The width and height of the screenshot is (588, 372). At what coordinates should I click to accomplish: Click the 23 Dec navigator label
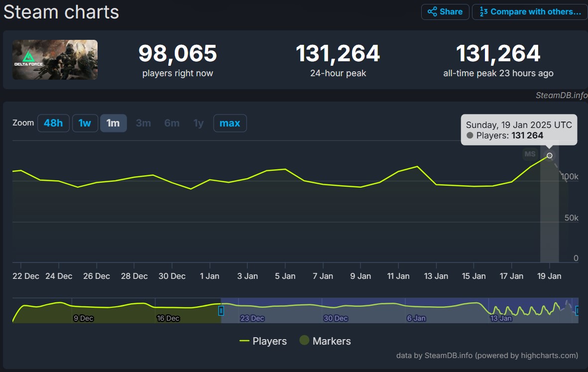tap(252, 318)
